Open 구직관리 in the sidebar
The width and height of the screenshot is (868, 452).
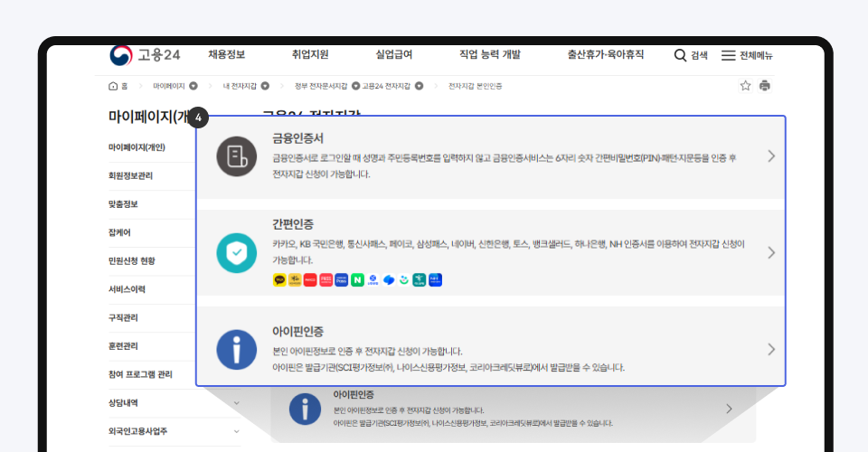click(x=123, y=317)
